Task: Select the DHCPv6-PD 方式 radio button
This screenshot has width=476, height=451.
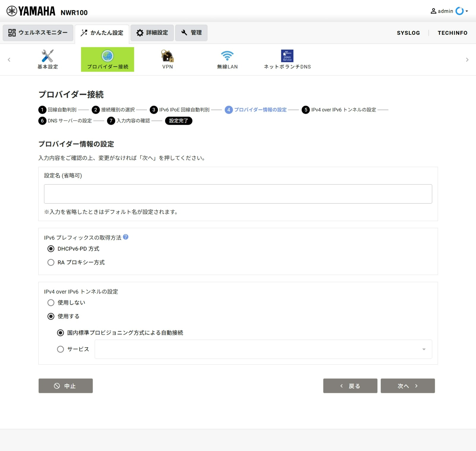Action: [x=51, y=249]
